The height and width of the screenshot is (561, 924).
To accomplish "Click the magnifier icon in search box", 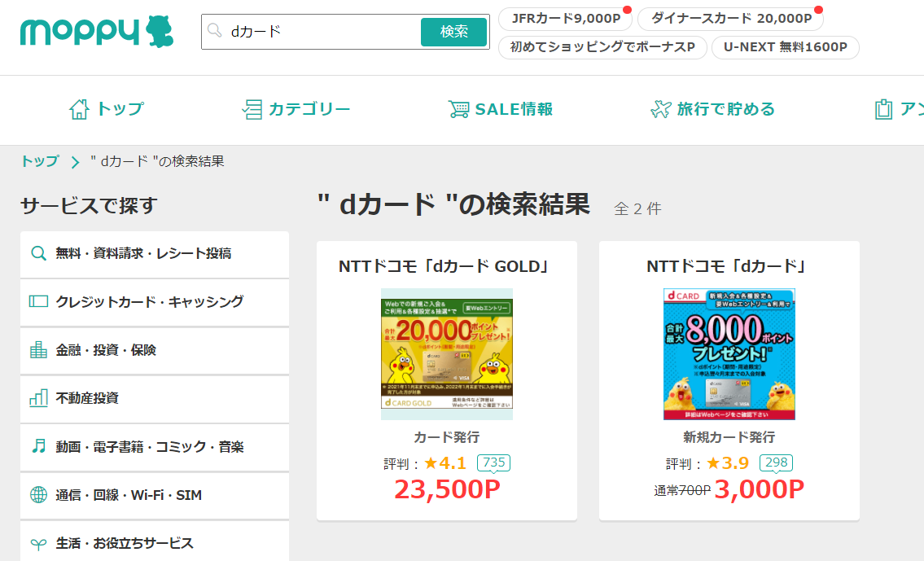I will (x=215, y=32).
